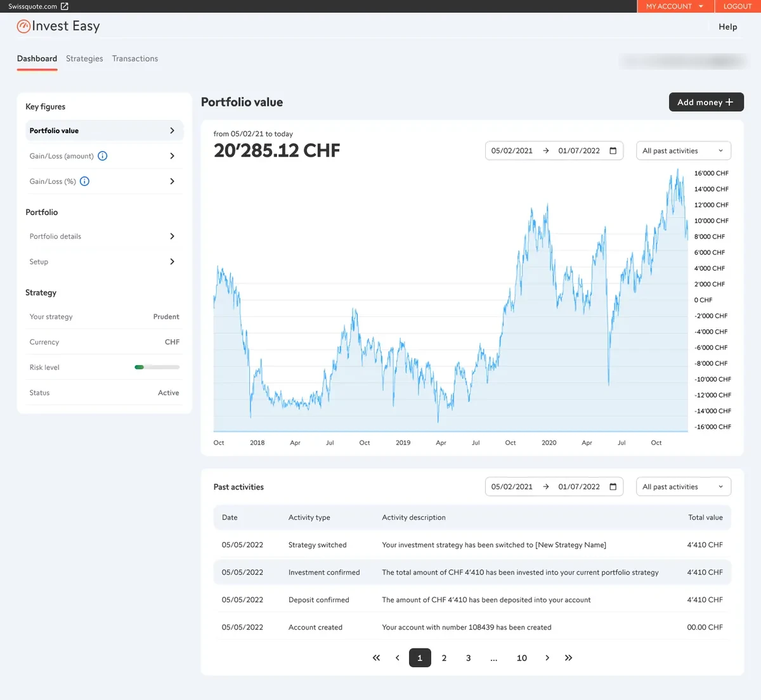Click the Prudent strategy value
761x700 pixels.
[166, 317]
